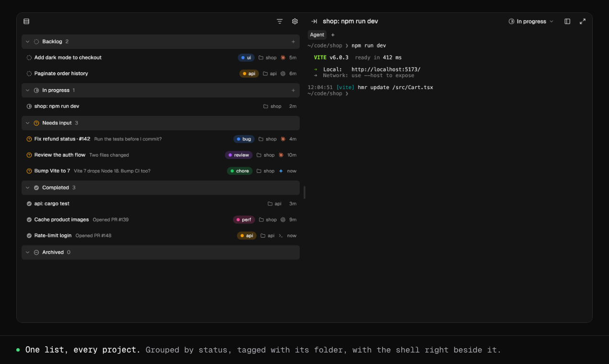Viewport: 609px width, 364px height.
Task: Expand the terminal pane to full screen
Action: pos(583,22)
